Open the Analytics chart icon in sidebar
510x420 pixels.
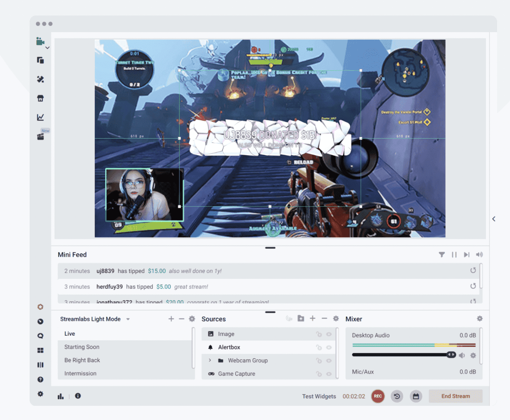click(40, 117)
